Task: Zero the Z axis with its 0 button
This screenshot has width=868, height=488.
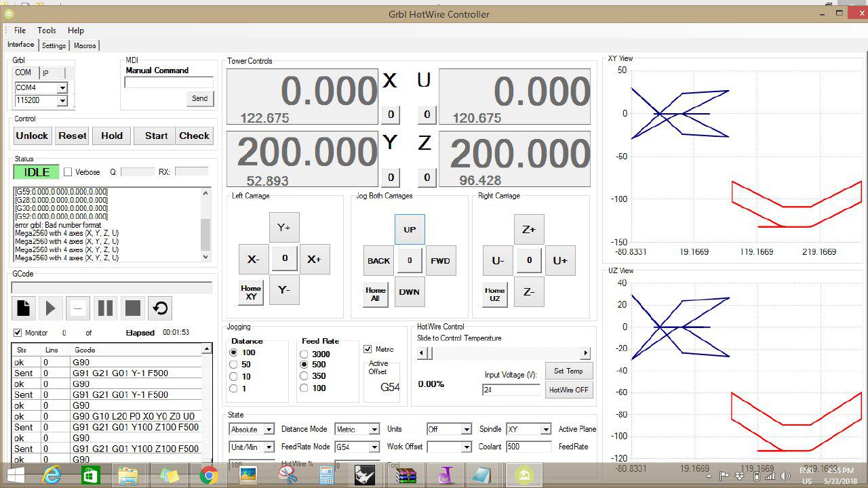Action: (427, 178)
